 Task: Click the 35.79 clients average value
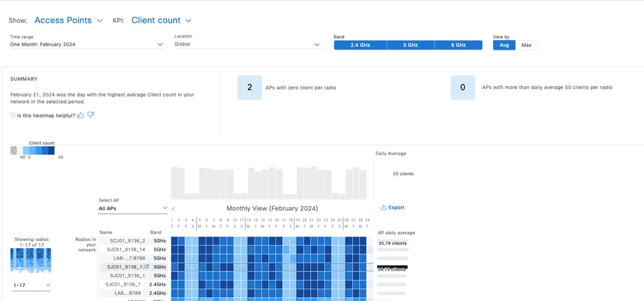[392, 243]
